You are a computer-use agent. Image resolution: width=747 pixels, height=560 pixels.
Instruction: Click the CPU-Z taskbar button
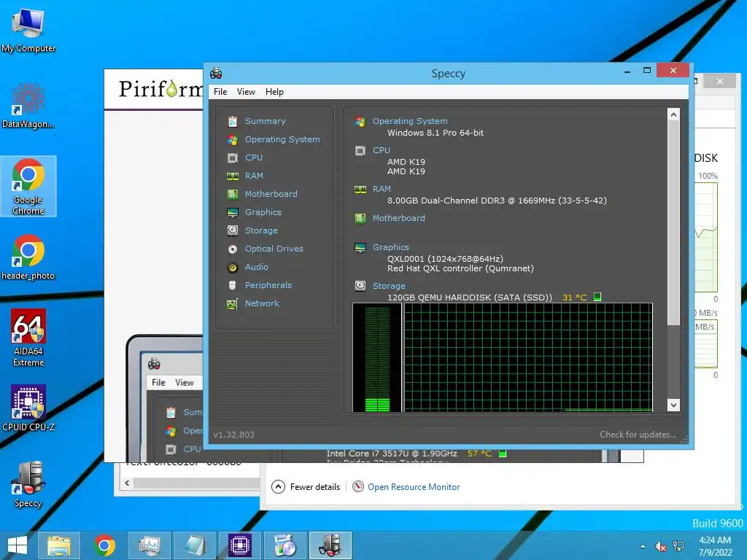click(239, 545)
